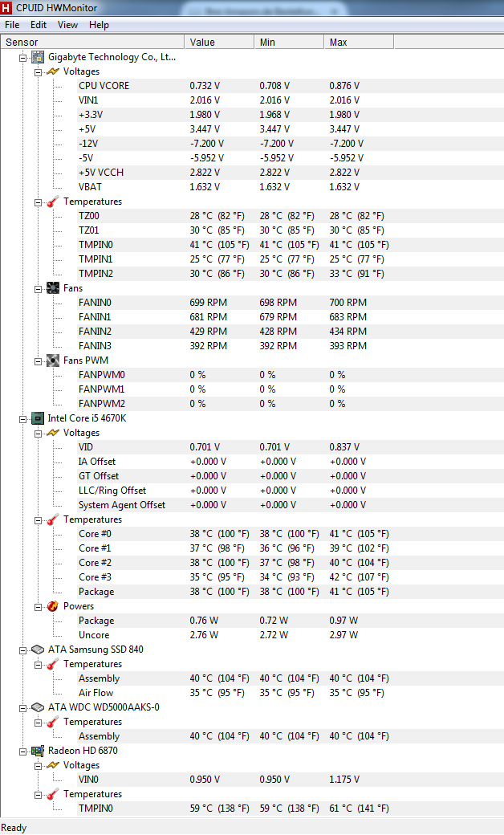Image resolution: width=504 pixels, height=835 pixels.
Task: Click the Value column header
Action: click(219, 42)
